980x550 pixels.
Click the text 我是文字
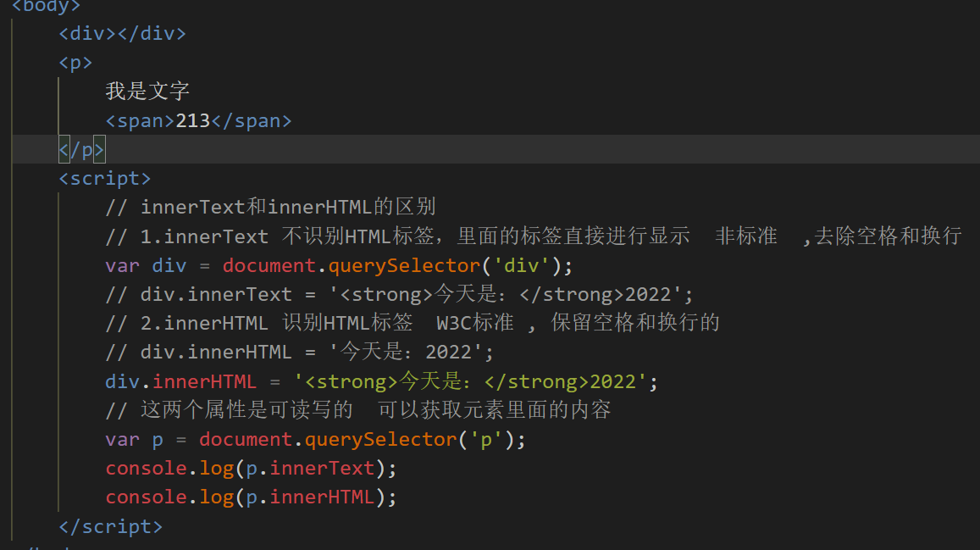[147, 92]
